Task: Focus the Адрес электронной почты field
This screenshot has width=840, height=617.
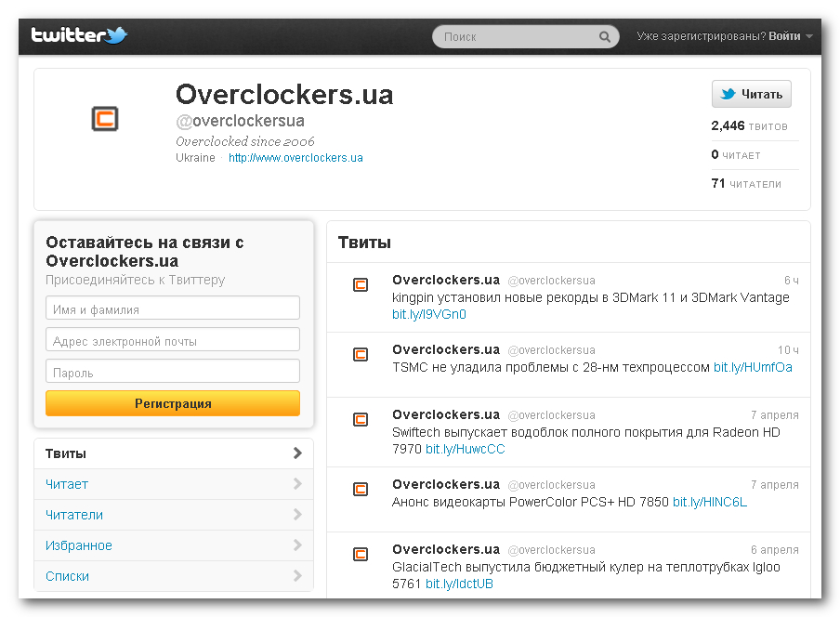Action: click(x=173, y=339)
